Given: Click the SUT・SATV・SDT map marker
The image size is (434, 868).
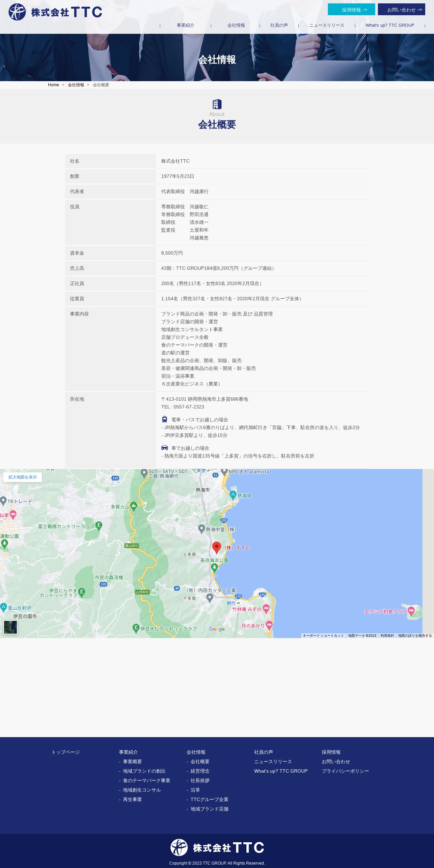Looking at the screenshot, I should point(144,473).
